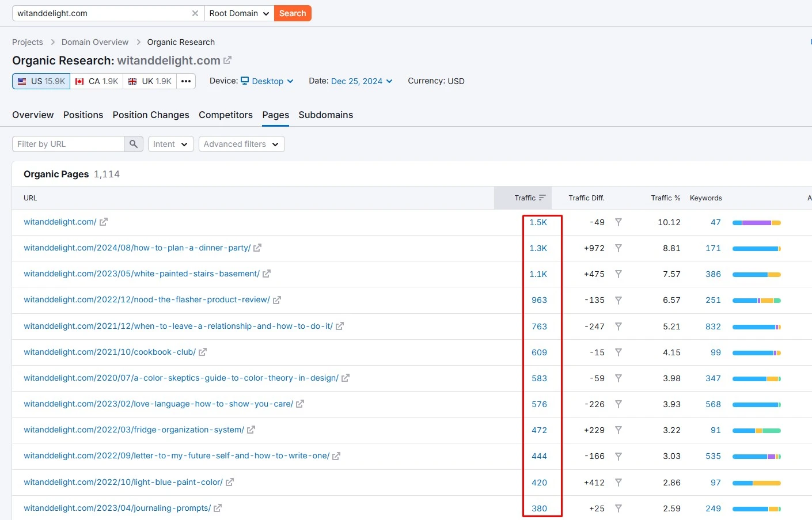Screen dimensions: 812x520
Task: Expand the Intent filter dropdown
Action: click(170, 144)
